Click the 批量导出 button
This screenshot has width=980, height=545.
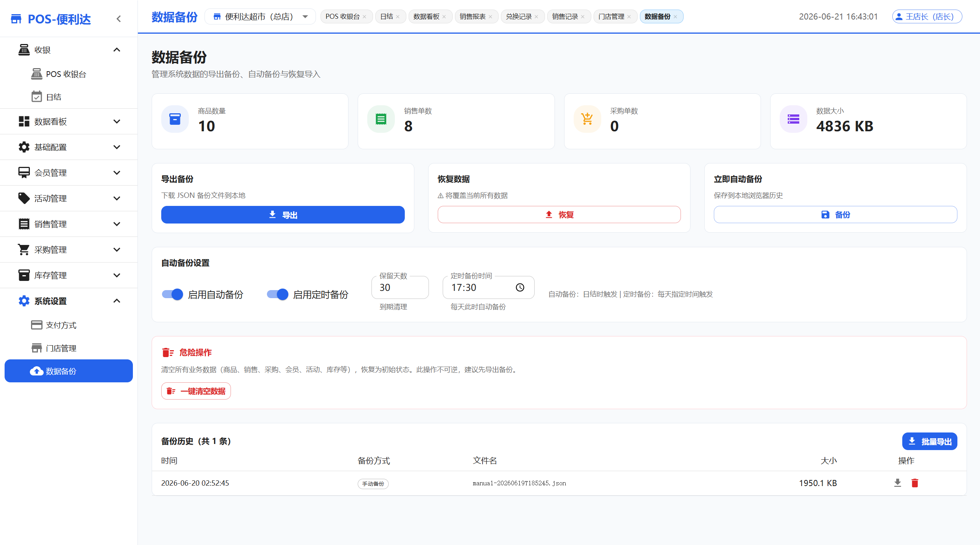[x=929, y=442]
